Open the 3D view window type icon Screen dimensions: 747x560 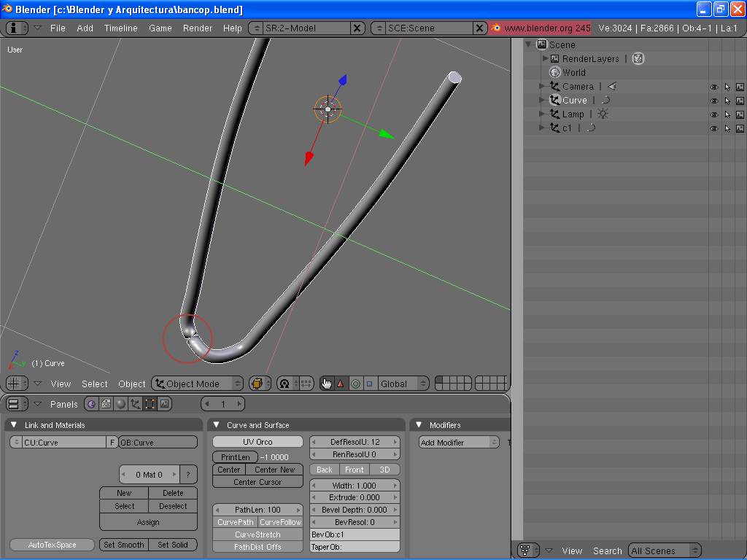coord(17,384)
